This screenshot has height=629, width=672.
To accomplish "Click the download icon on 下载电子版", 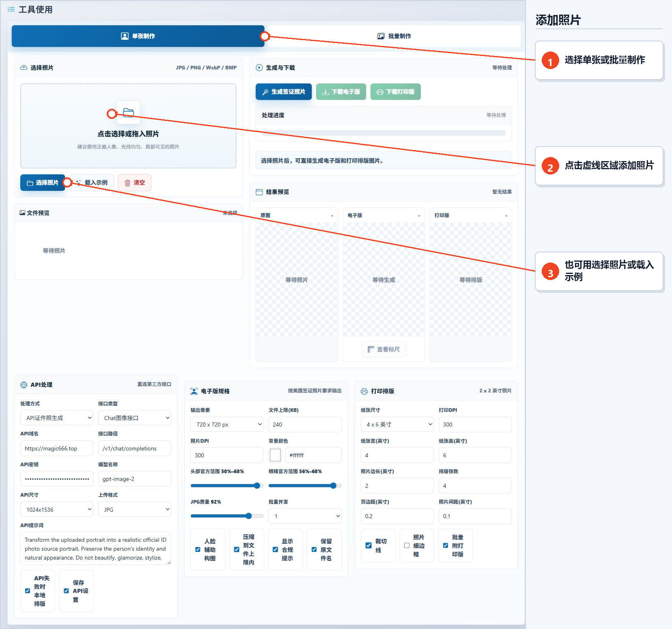I will [325, 92].
